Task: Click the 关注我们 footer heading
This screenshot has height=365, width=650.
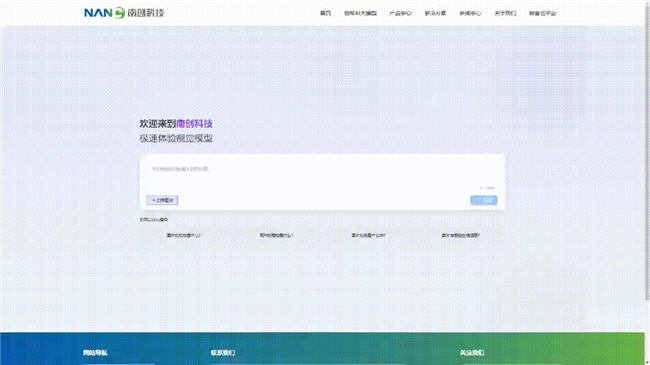Action: coord(472,353)
